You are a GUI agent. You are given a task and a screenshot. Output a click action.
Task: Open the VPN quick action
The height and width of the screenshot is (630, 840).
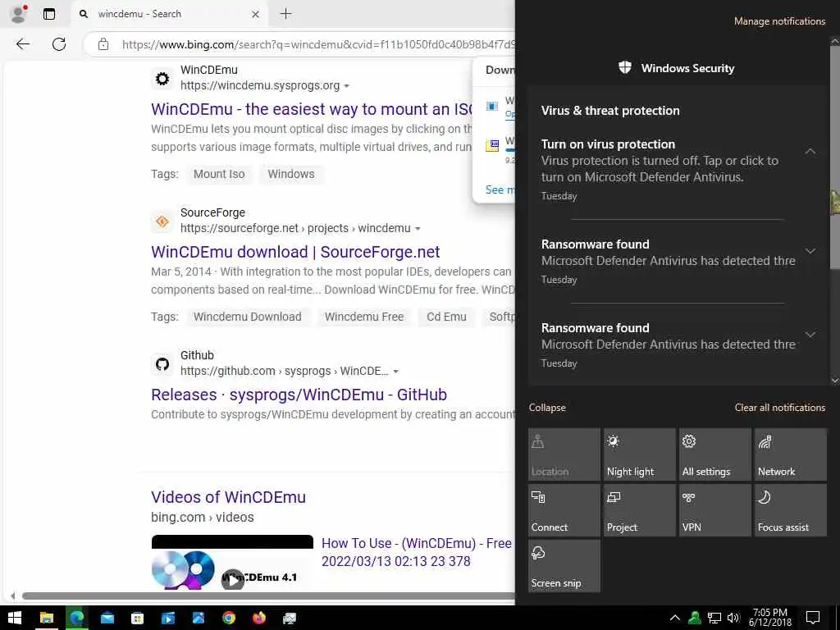click(715, 510)
